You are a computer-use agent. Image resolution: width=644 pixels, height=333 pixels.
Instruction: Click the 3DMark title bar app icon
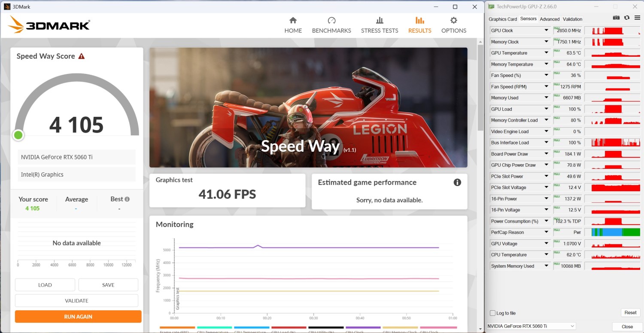click(7, 7)
